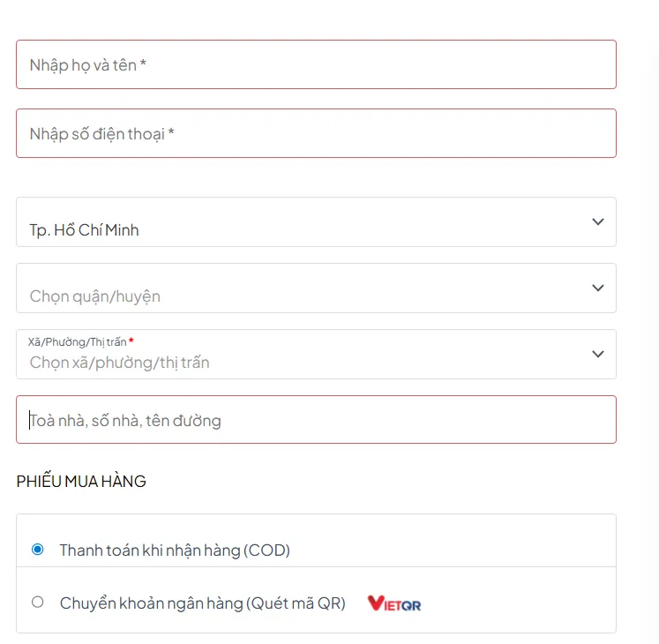659x644 pixels.
Task: Click the asterisk after Nhập họ và tên
Action: 143,64
